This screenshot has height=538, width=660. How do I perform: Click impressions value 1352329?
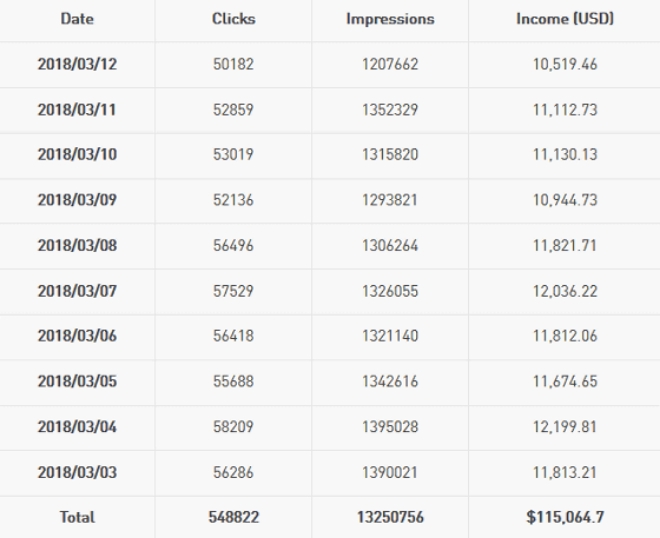[390, 110]
